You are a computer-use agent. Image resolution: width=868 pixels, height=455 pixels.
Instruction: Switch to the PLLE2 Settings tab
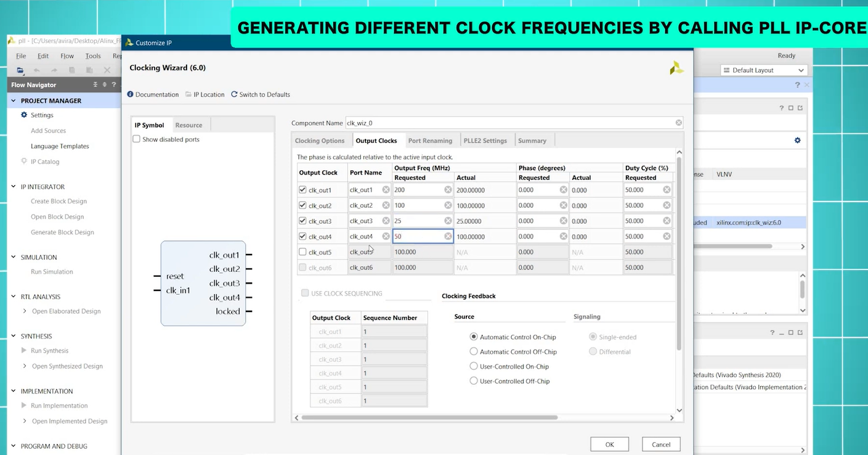[485, 141]
